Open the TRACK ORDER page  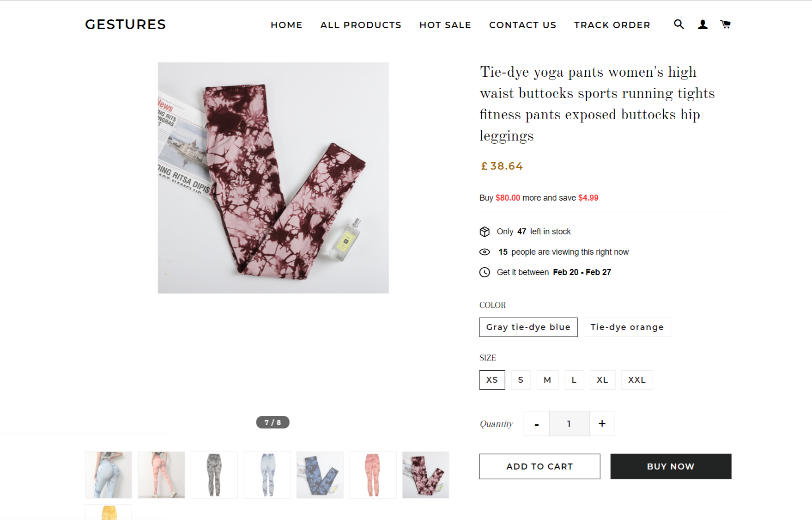612,25
